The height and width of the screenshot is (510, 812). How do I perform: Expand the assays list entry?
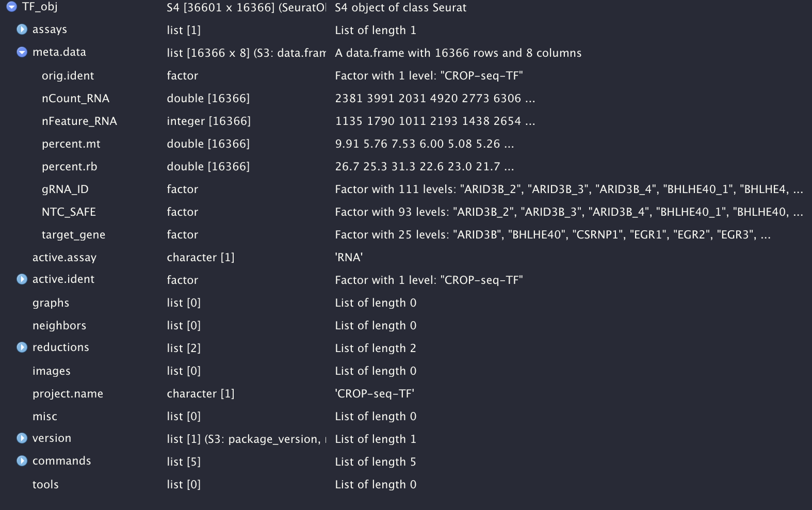pos(21,29)
